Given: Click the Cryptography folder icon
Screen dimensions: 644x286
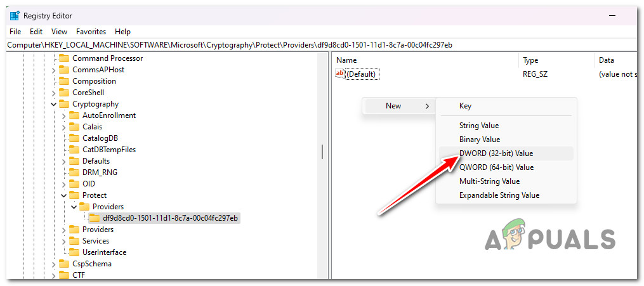Looking at the screenshot, I should click(x=63, y=104).
